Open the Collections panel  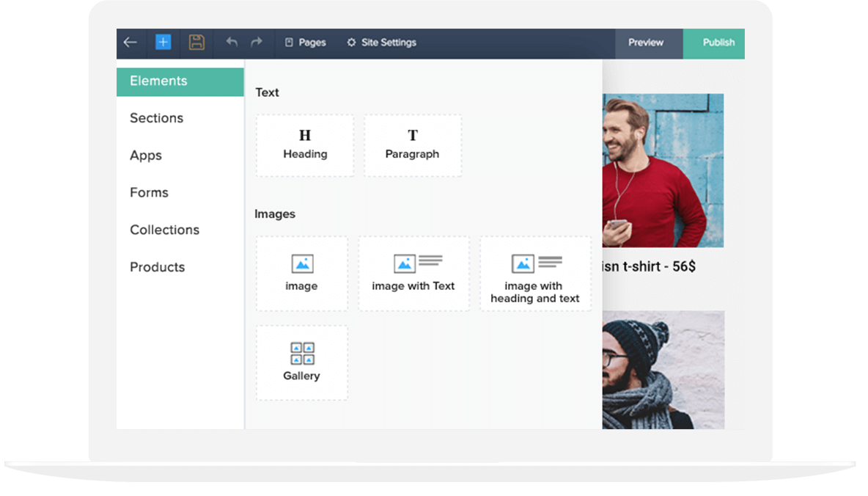[x=164, y=230]
